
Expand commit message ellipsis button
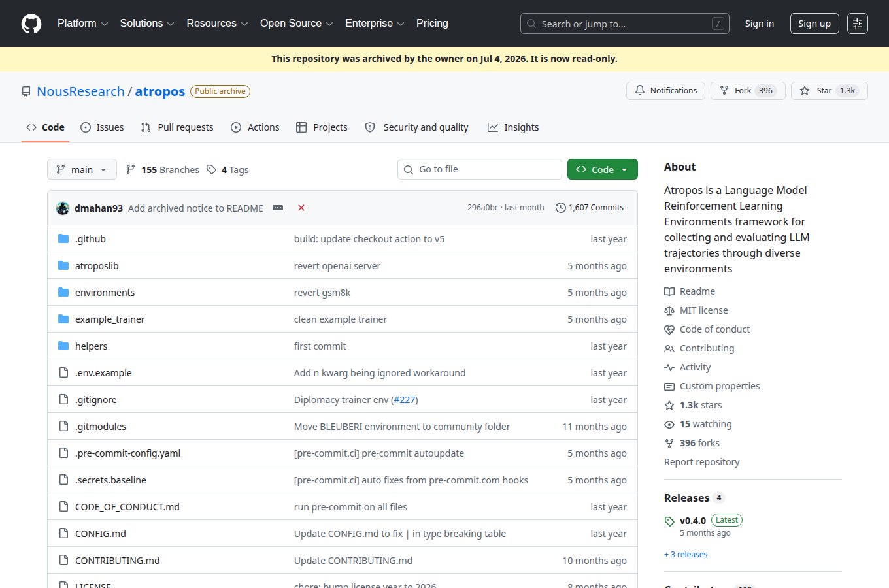(x=278, y=208)
